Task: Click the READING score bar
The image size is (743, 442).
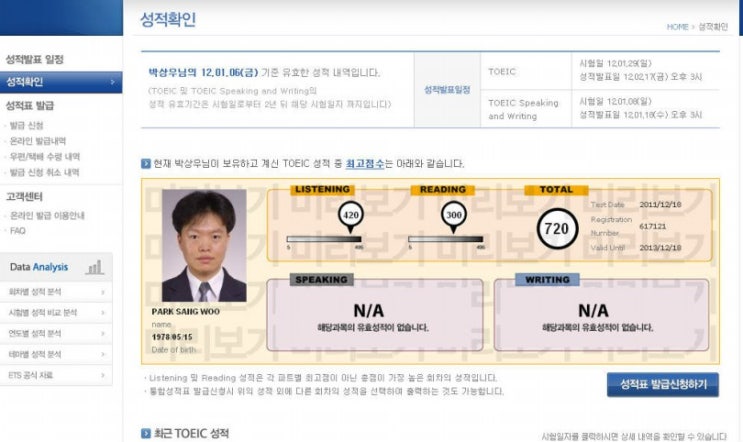Action: (x=445, y=239)
